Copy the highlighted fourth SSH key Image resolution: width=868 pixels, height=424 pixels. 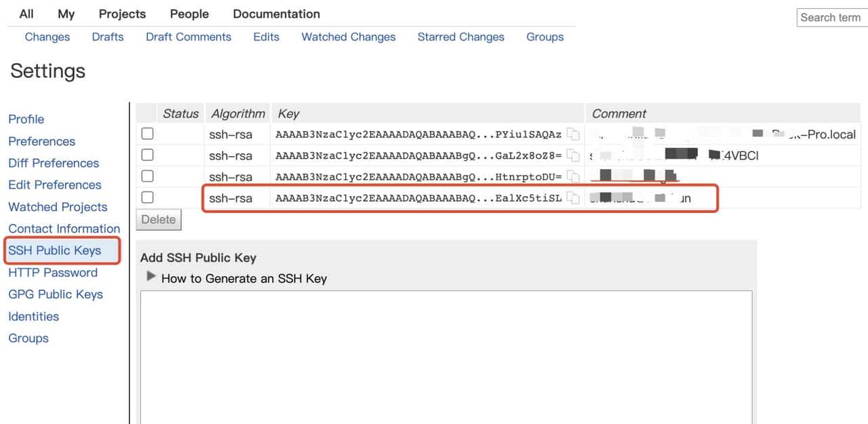tap(573, 198)
